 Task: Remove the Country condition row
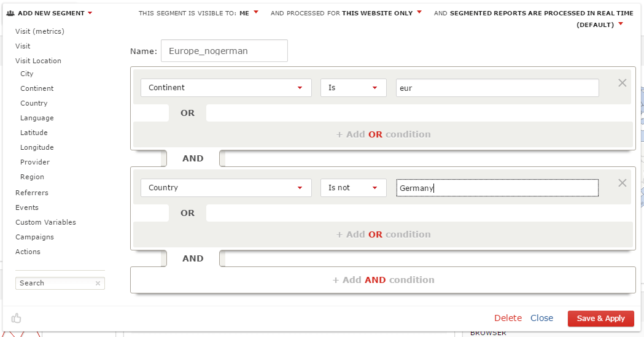622,183
